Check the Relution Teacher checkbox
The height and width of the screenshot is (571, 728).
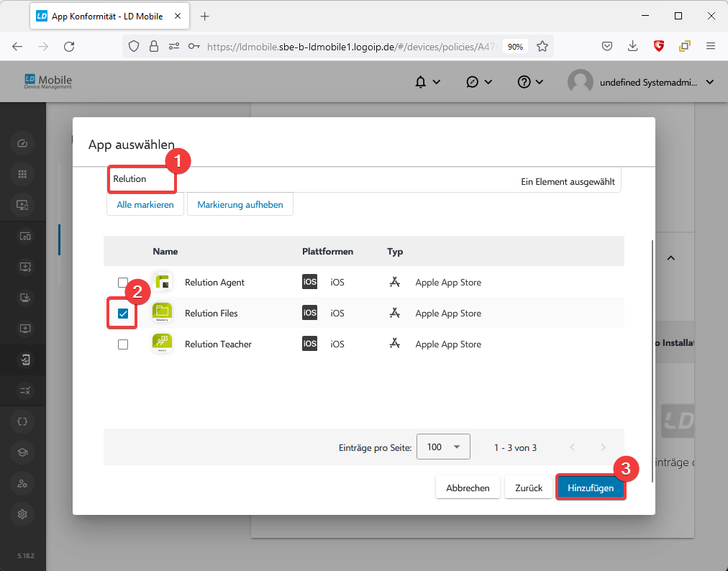(x=122, y=344)
